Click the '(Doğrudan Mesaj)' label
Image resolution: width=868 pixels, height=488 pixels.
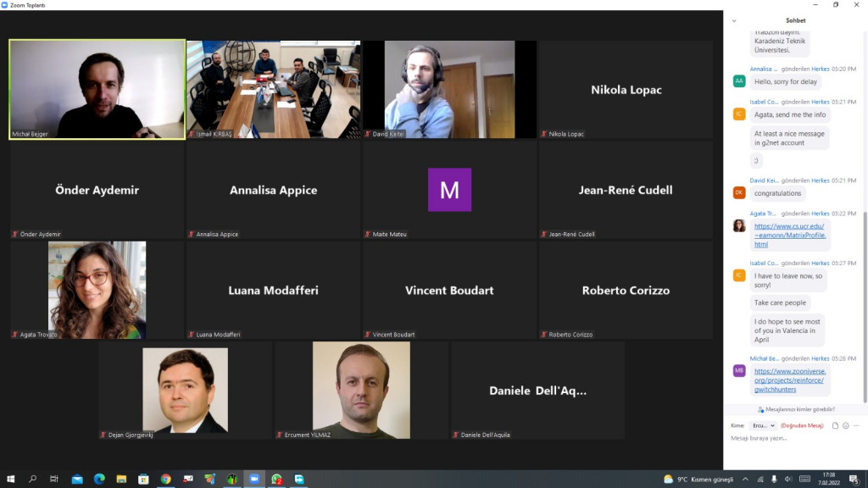(x=802, y=425)
